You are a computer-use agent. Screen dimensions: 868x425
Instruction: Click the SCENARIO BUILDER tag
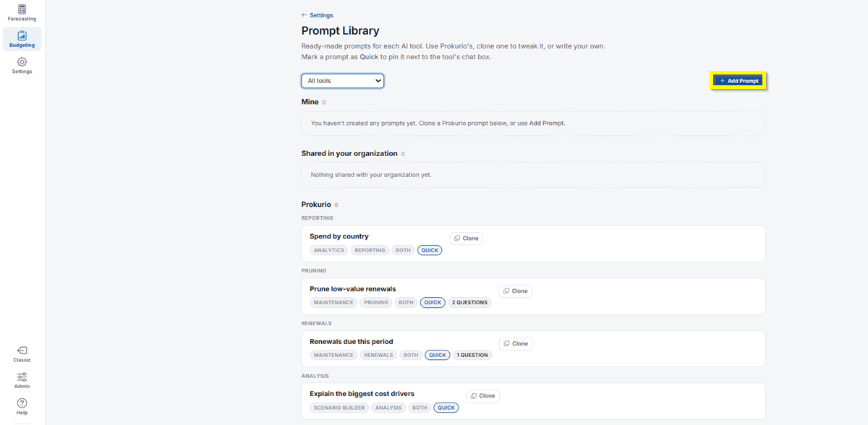tap(339, 408)
